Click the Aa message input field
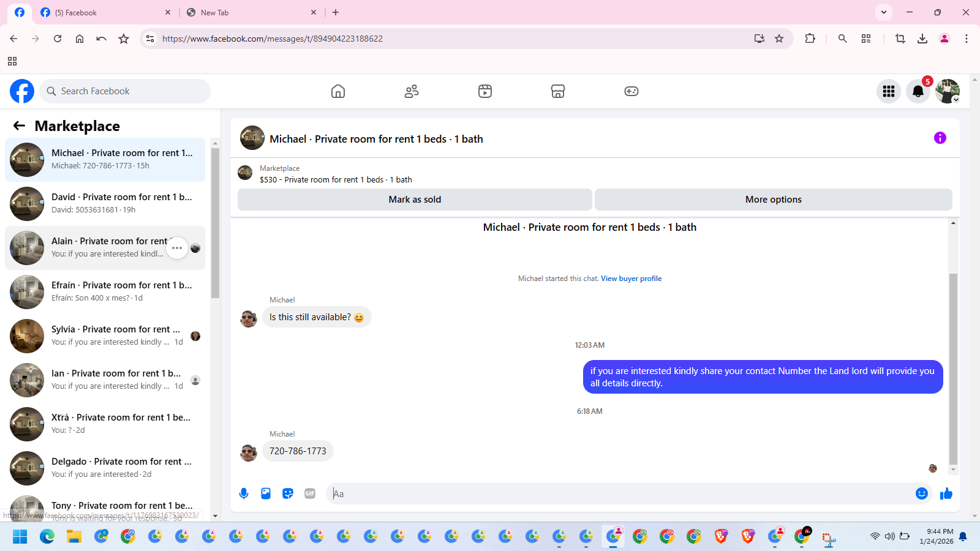 click(619, 493)
